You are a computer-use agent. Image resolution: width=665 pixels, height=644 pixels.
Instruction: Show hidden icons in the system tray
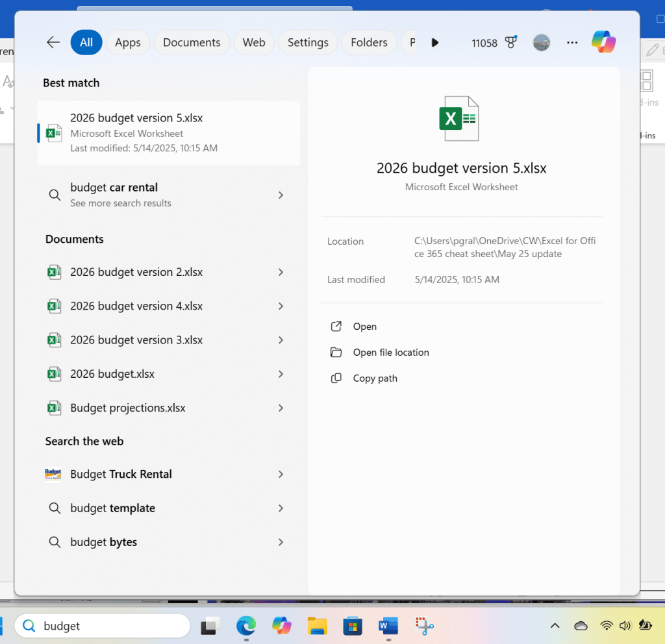[555, 625]
